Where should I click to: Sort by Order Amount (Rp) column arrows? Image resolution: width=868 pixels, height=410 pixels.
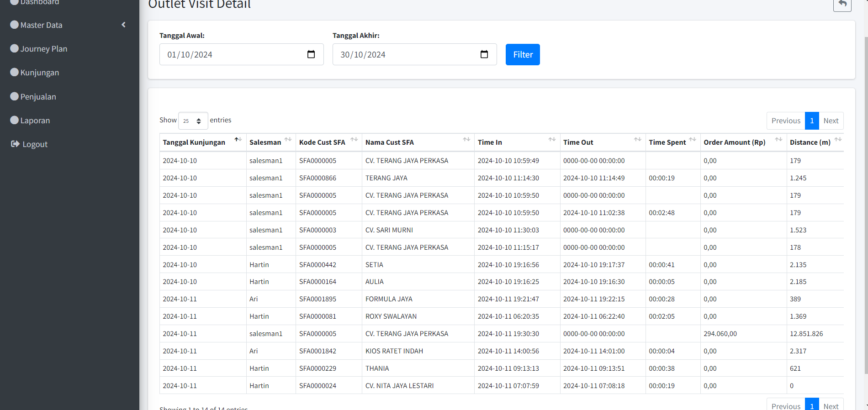click(778, 139)
